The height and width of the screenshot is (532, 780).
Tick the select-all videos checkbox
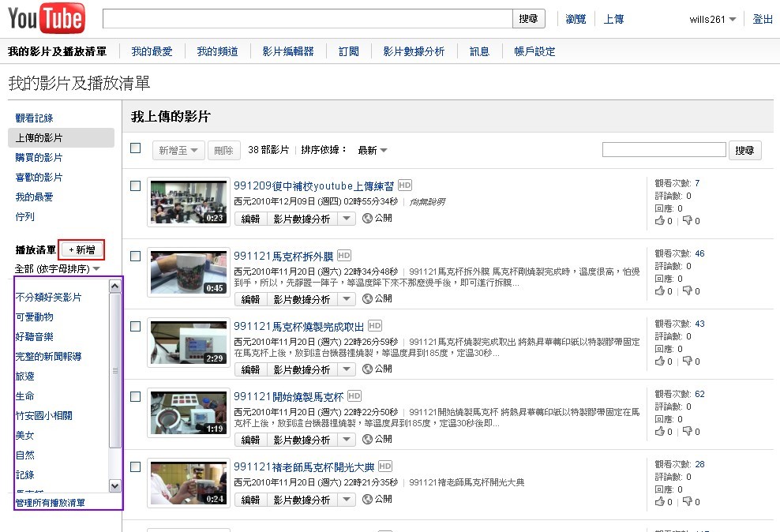pyautogui.click(x=135, y=148)
